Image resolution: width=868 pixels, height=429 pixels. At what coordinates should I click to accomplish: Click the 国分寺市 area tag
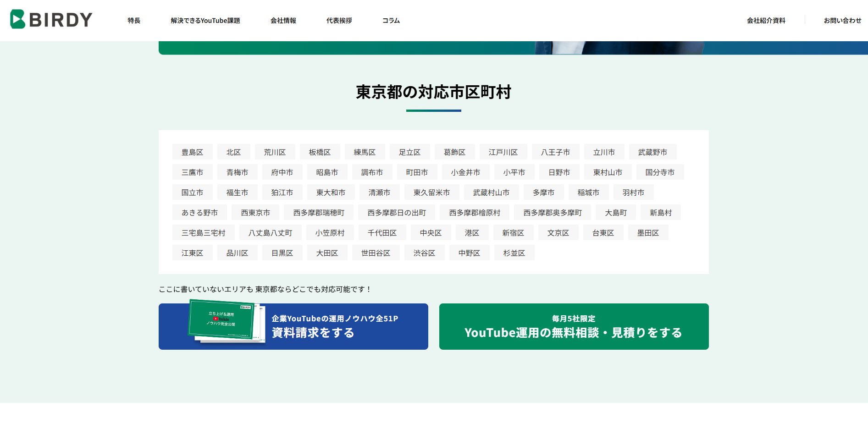[x=659, y=172]
